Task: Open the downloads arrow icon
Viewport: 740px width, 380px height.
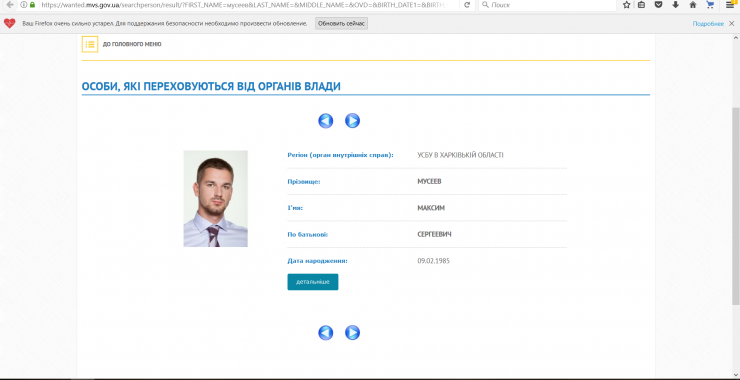Action: coord(675,5)
